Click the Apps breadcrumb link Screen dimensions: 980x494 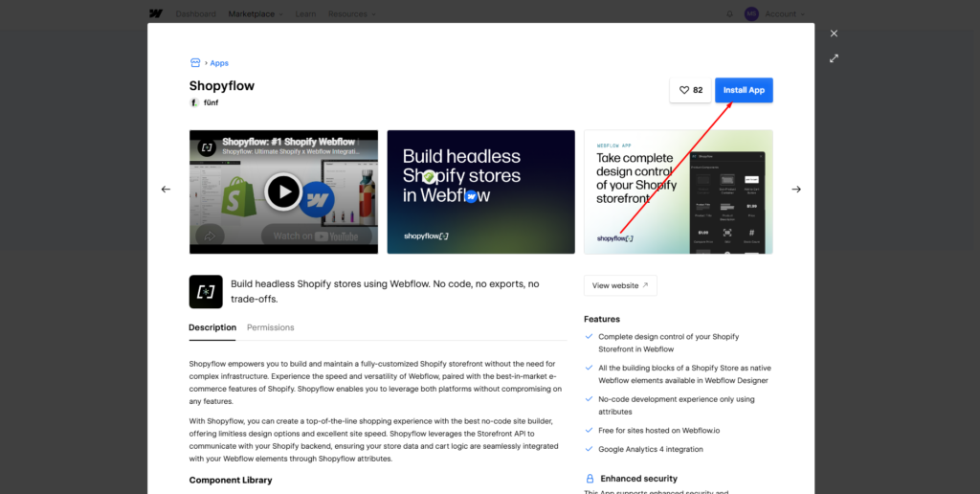(x=219, y=63)
